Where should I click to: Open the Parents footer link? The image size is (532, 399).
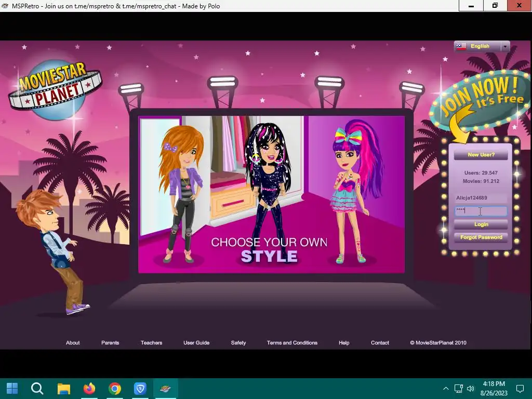click(x=110, y=343)
